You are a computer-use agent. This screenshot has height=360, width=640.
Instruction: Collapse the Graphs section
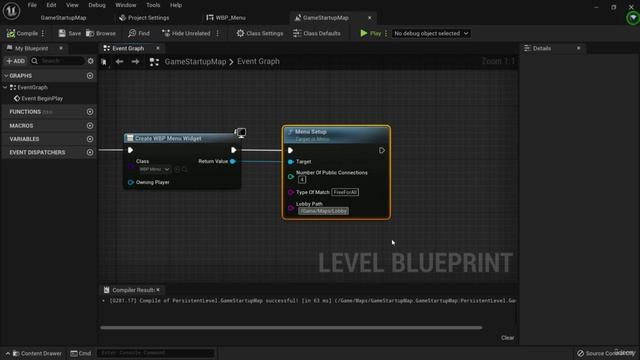point(6,76)
